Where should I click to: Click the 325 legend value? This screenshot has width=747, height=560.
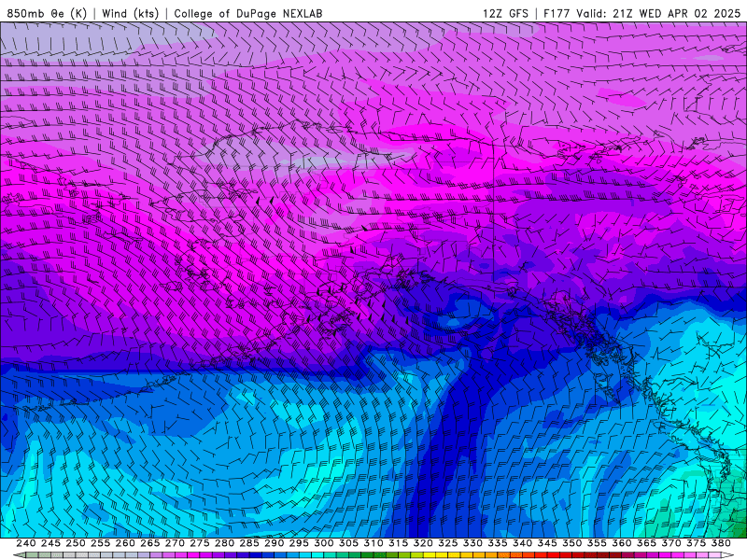point(448,543)
